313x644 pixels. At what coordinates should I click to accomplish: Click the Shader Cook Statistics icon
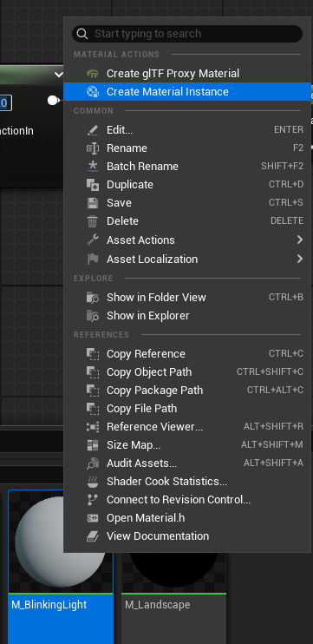(x=93, y=482)
